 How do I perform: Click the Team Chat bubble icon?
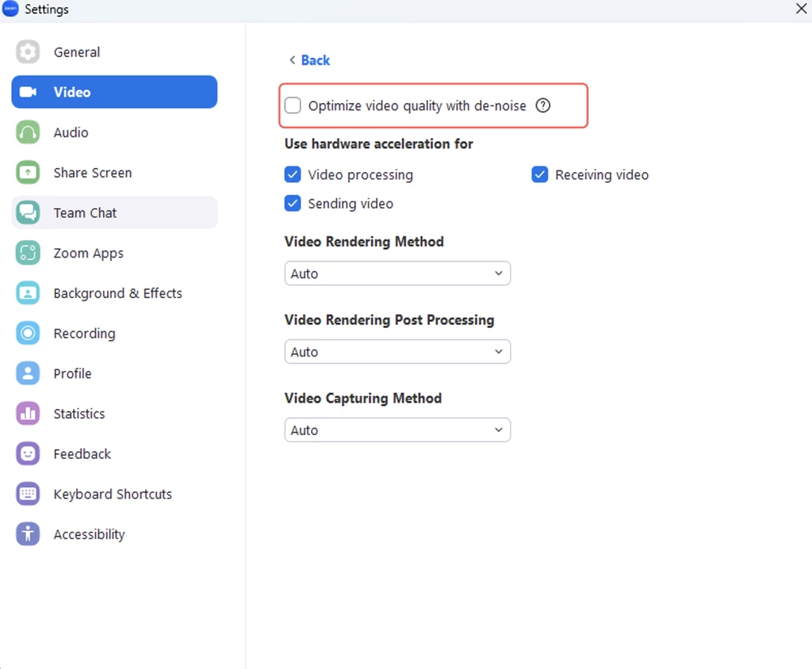28,213
